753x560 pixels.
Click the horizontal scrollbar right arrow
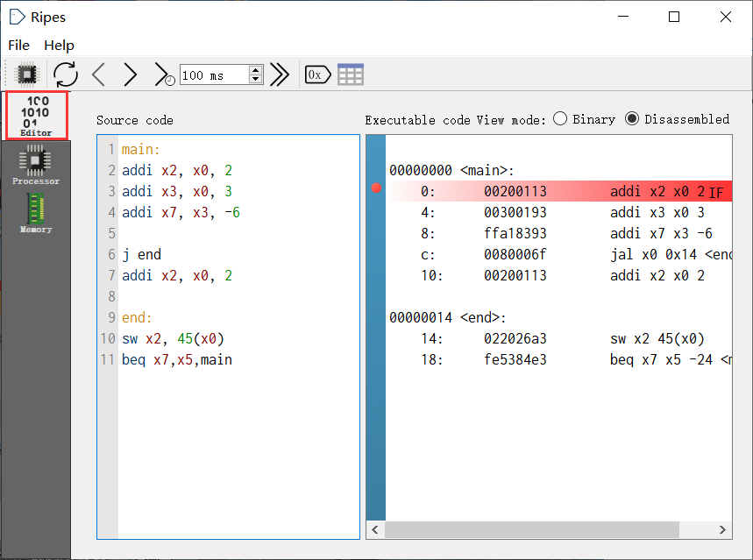(x=722, y=529)
